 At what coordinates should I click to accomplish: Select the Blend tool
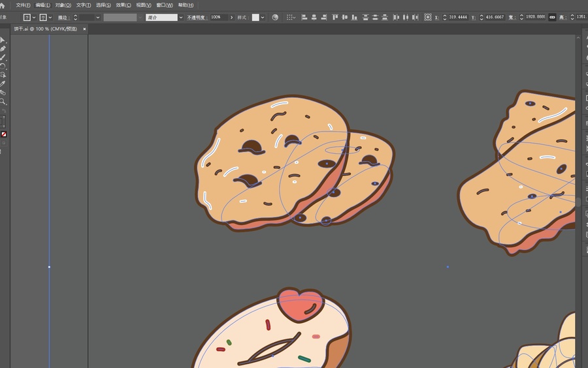click(3, 93)
